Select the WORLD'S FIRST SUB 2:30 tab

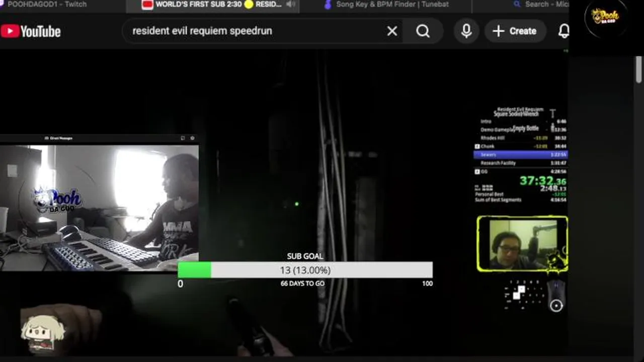pos(213,5)
